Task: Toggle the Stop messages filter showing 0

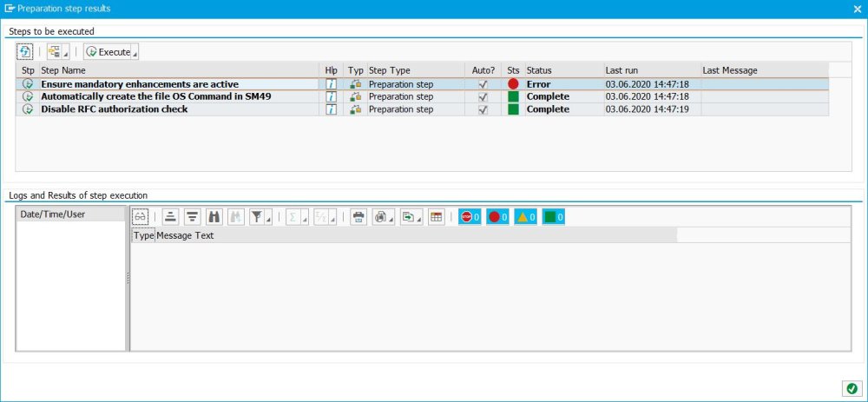Action: pos(470,217)
